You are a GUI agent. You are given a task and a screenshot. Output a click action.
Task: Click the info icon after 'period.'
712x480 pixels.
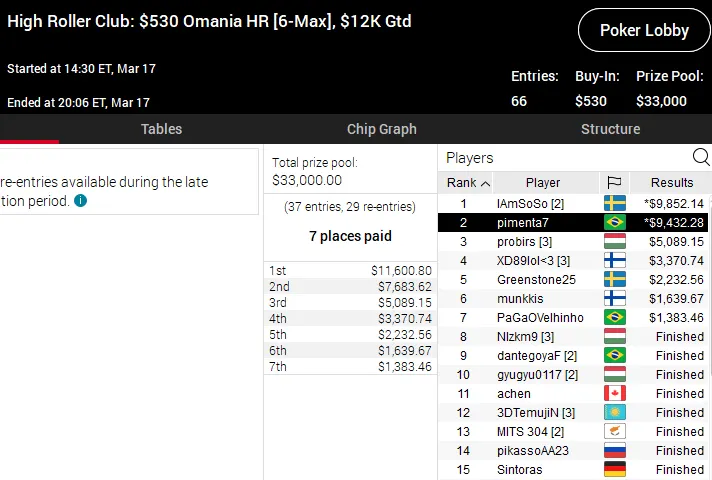(x=80, y=201)
